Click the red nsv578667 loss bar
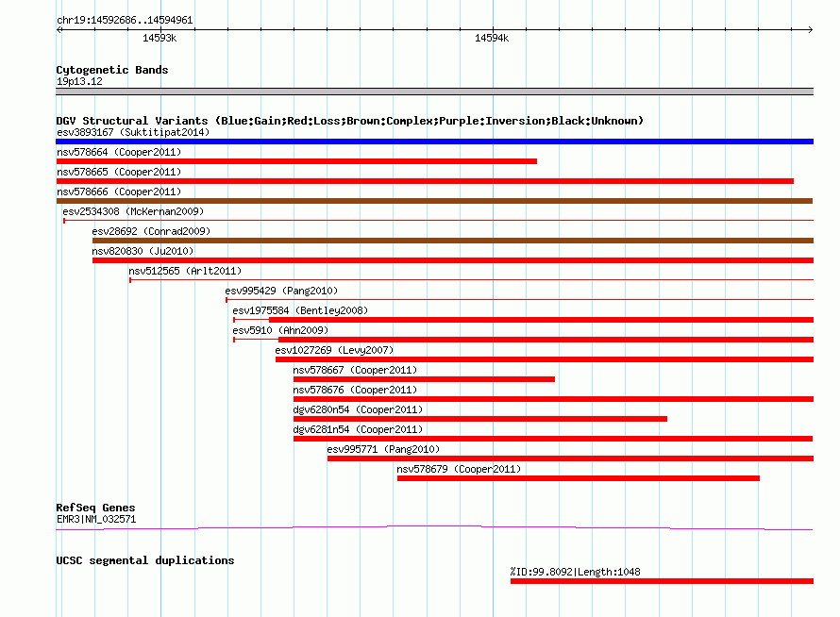 click(x=424, y=379)
